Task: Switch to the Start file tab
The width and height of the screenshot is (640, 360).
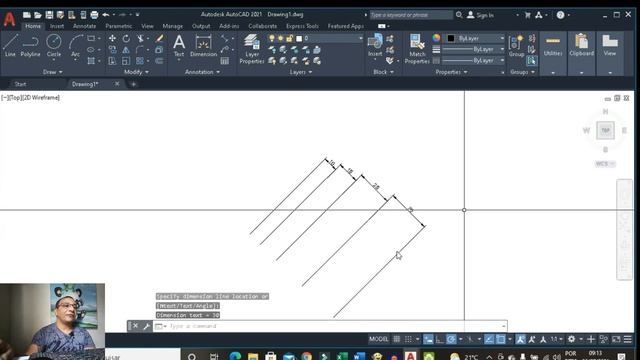Action: point(20,84)
